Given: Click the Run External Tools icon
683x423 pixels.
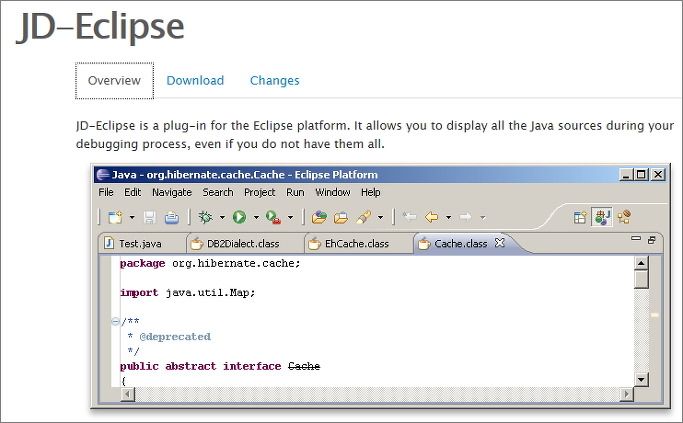Looking at the screenshot, I should click(x=273, y=217).
